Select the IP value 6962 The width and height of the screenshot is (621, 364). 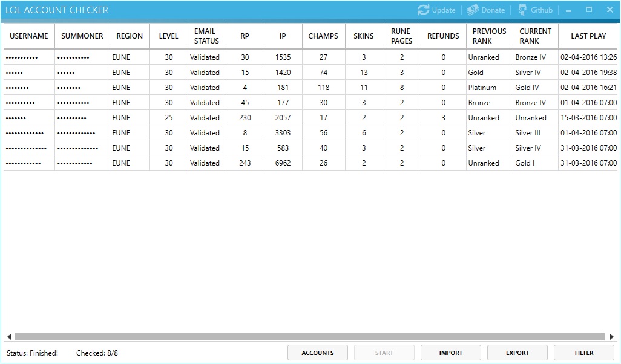[283, 163]
